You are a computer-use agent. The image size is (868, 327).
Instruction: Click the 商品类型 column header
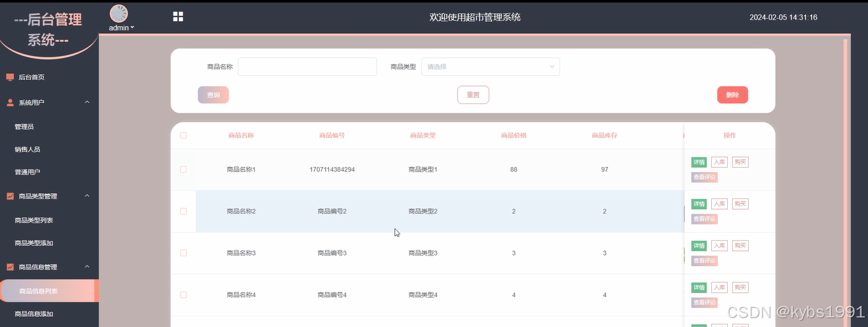(x=423, y=135)
